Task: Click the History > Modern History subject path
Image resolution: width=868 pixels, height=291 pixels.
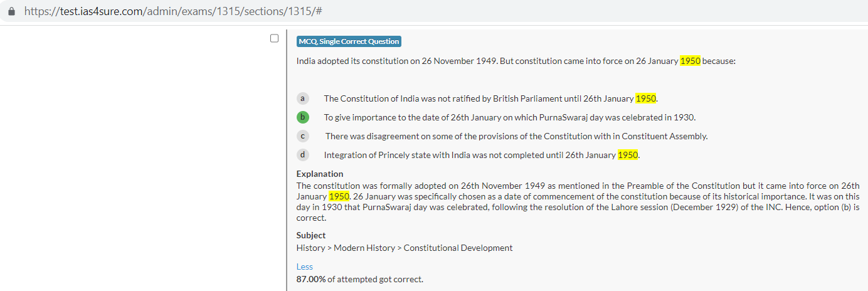Action: pos(405,248)
